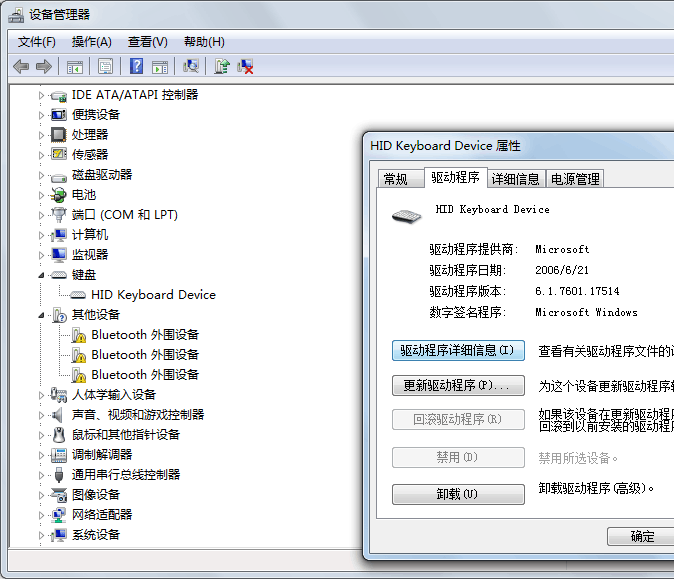The width and height of the screenshot is (674, 579).
Task: Expand the 磁盘驱动器 node arrow
Action: tap(41, 175)
